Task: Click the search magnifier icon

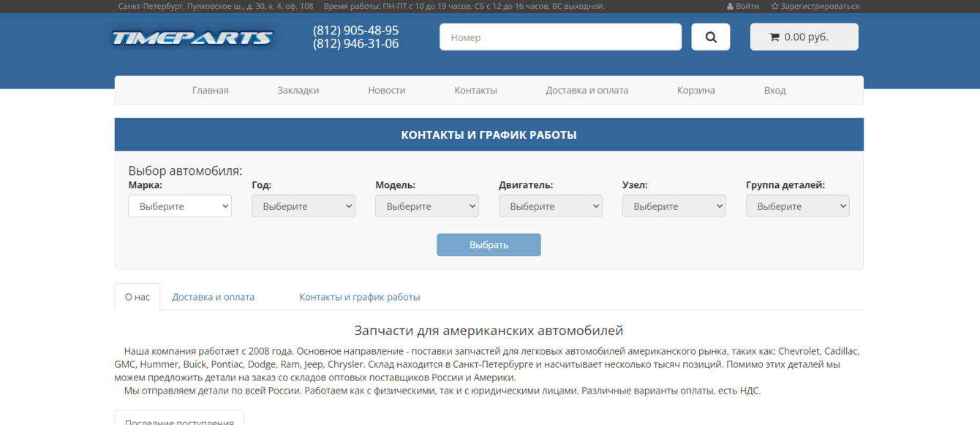Action: 709,36
